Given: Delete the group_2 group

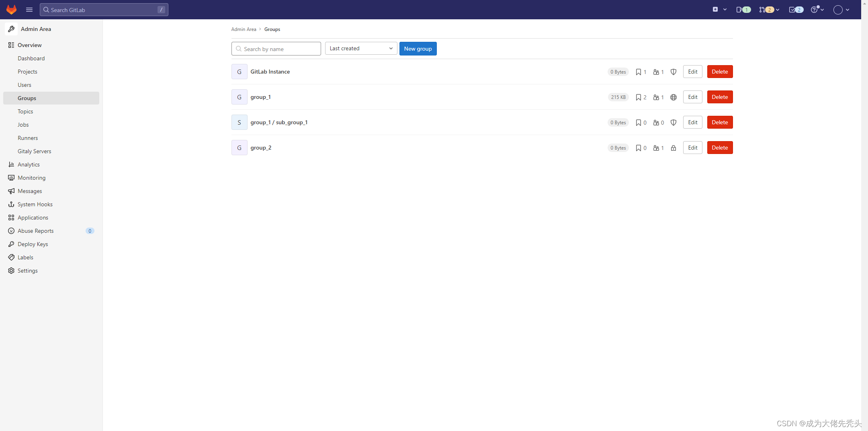Looking at the screenshot, I should tap(720, 148).
